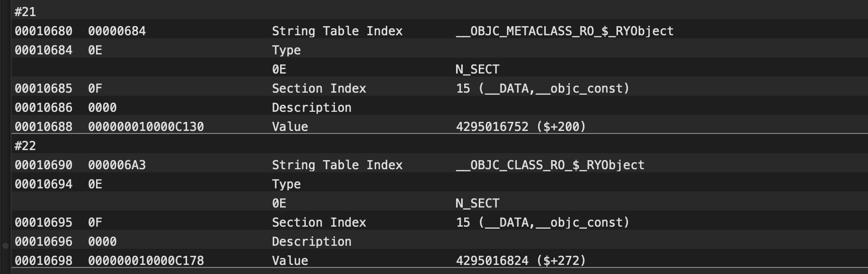
Task: Click offset 00010684 cell
Action: [43, 50]
